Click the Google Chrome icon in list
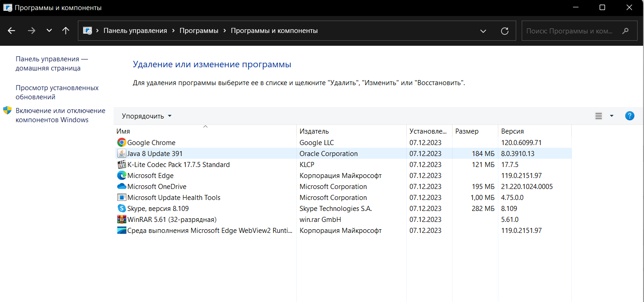The image size is (644, 302). pyautogui.click(x=121, y=143)
